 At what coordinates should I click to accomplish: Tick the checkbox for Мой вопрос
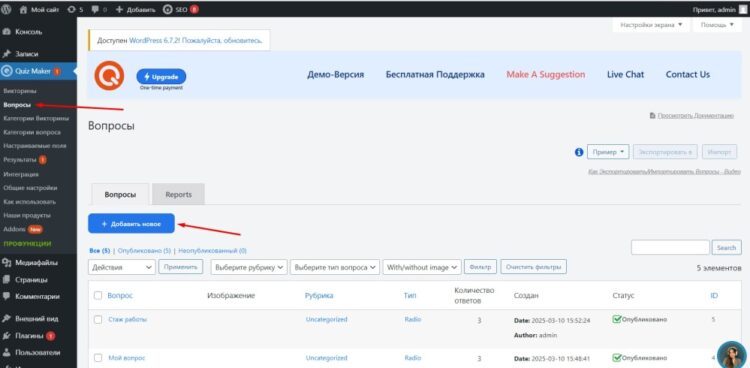pos(98,358)
